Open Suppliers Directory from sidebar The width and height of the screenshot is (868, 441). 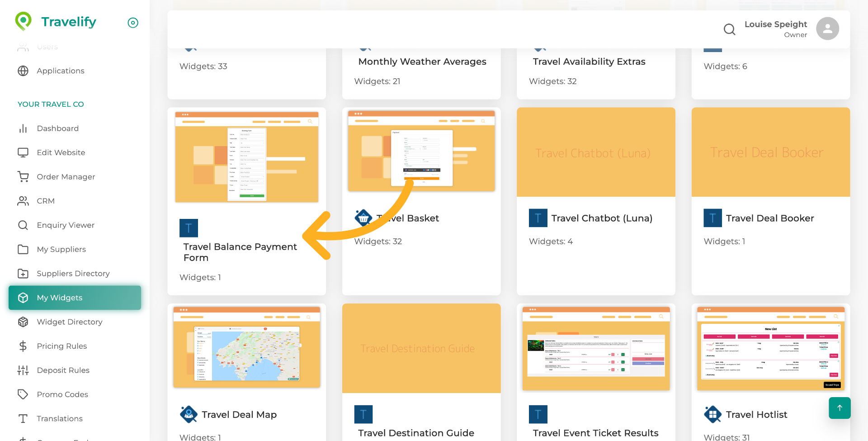(x=73, y=274)
